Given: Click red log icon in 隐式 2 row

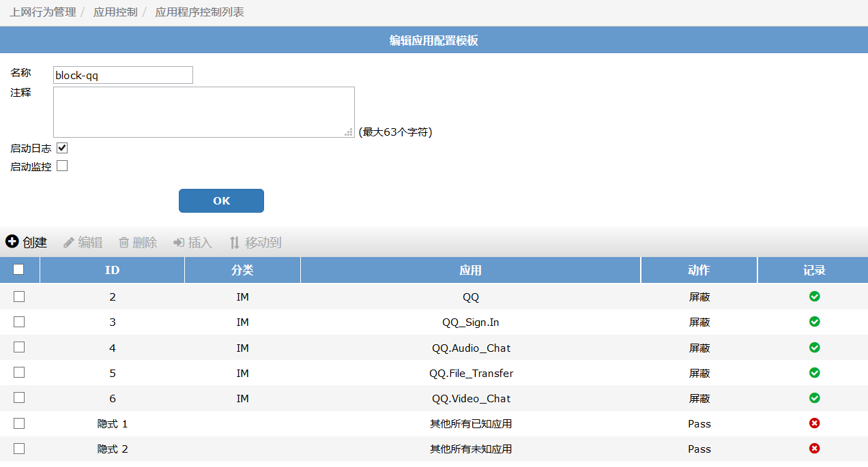Looking at the screenshot, I should [814, 449].
